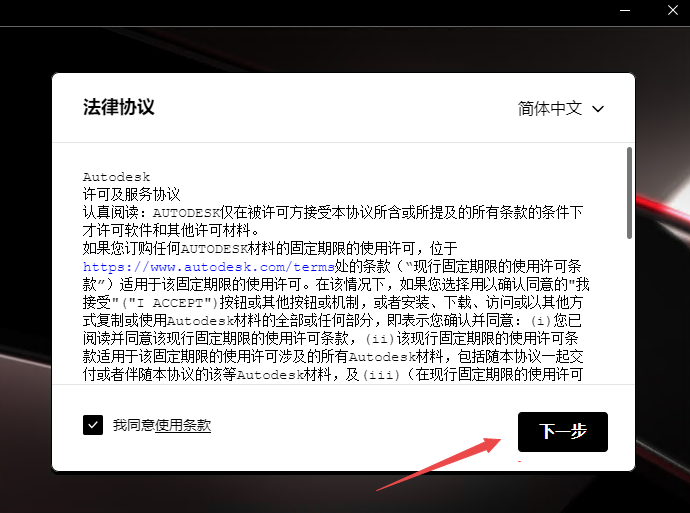Image resolution: width=690 pixels, height=513 pixels.
Task: Tick the 我同意使用条款 checkbox
Action: click(93, 425)
